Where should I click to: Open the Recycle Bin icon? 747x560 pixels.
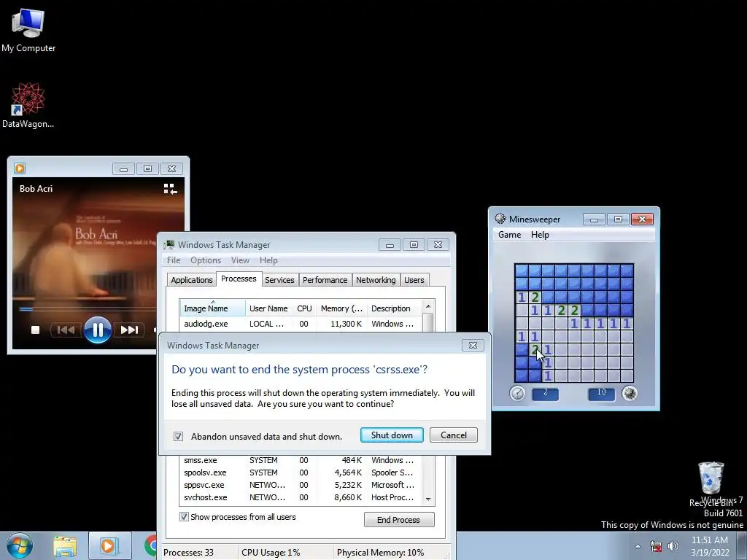click(x=711, y=483)
